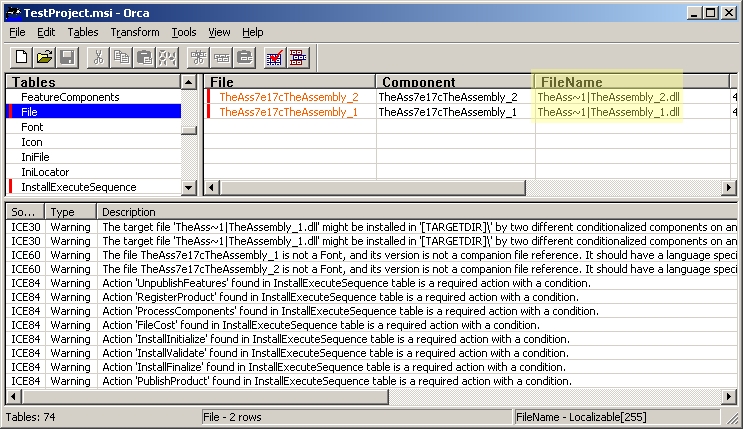The image size is (743, 429).
Task: Select ICE60 warning for TheAss7e17cTheAssembly_1
Action: point(372,255)
